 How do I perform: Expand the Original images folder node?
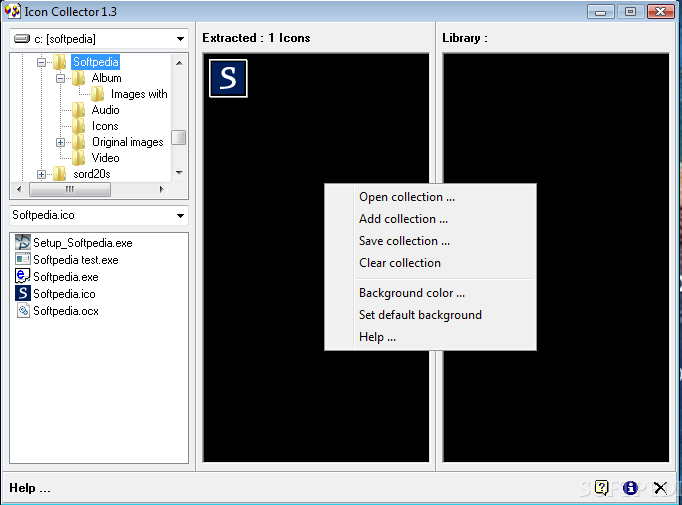(60, 143)
